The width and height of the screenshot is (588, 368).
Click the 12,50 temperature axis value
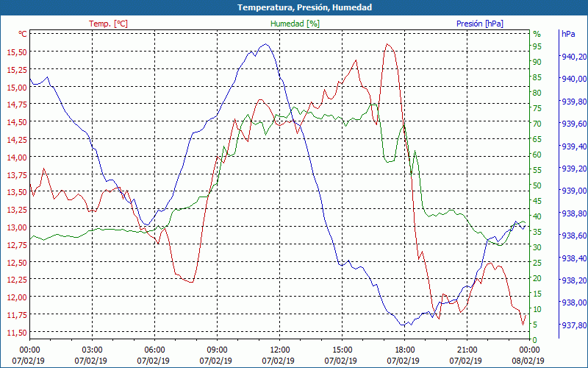point(17,263)
